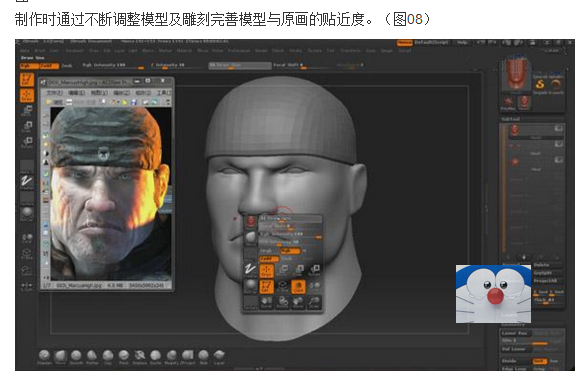Viewport: 581px width, 373px height.
Task: Pick the Clay brush in bottom brush bar
Action: pyautogui.click(x=108, y=356)
